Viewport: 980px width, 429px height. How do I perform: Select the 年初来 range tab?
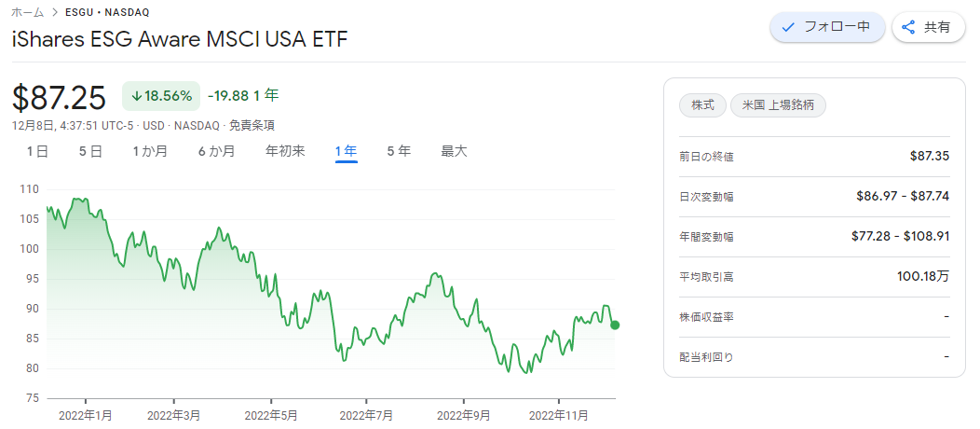[286, 151]
